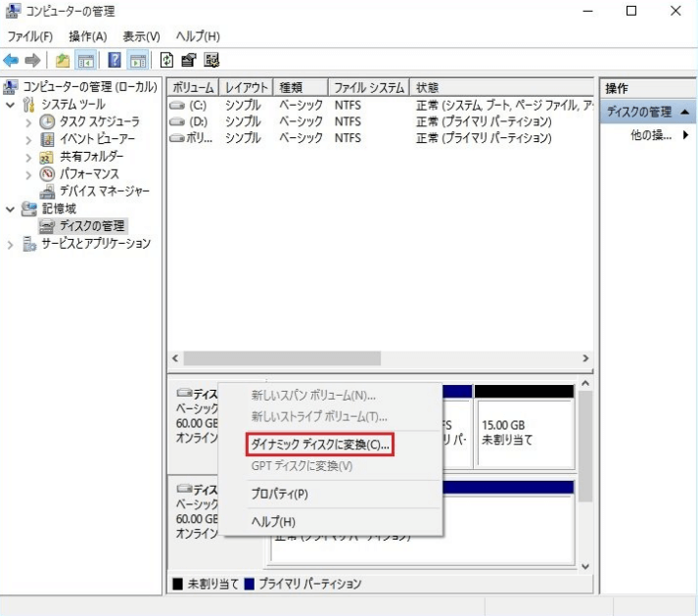The height and width of the screenshot is (616, 698).
Task: Click the black 未割り当て legend swatch
Action: pyautogui.click(x=177, y=584)
